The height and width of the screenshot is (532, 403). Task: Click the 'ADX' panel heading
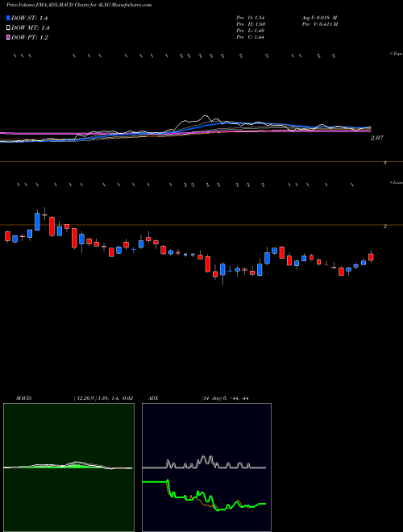tap(153, 398)
